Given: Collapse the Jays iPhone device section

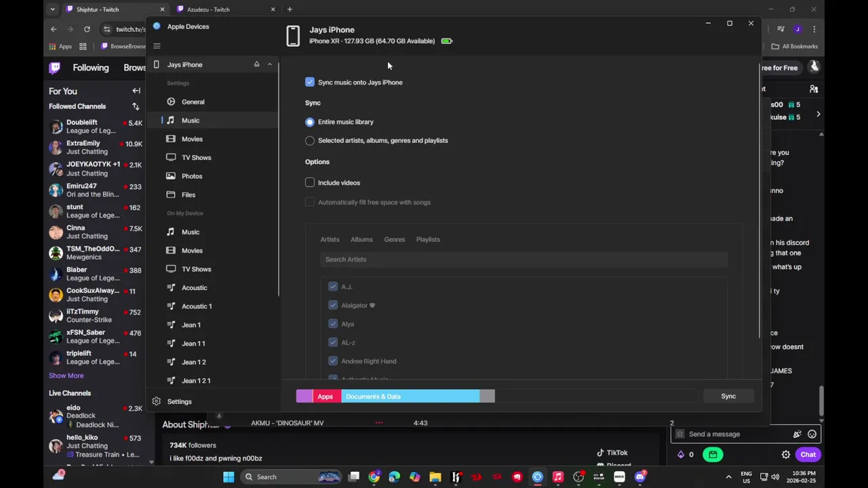Looking at the screenshot, I should pyautogui.click(x=269, y=64).
